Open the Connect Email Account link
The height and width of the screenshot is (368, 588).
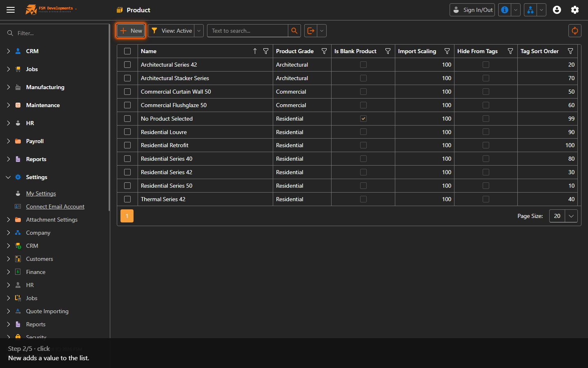(55, 206)
